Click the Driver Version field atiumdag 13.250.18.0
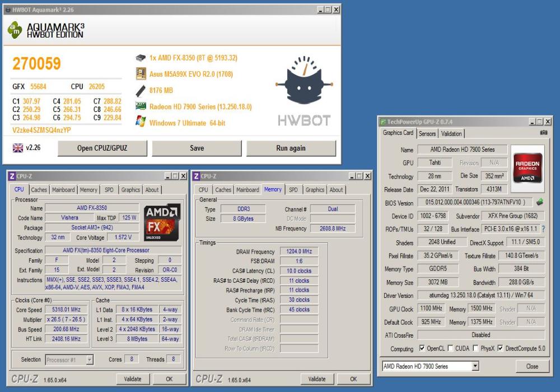 pyautogui.click(x=481, y=295)
